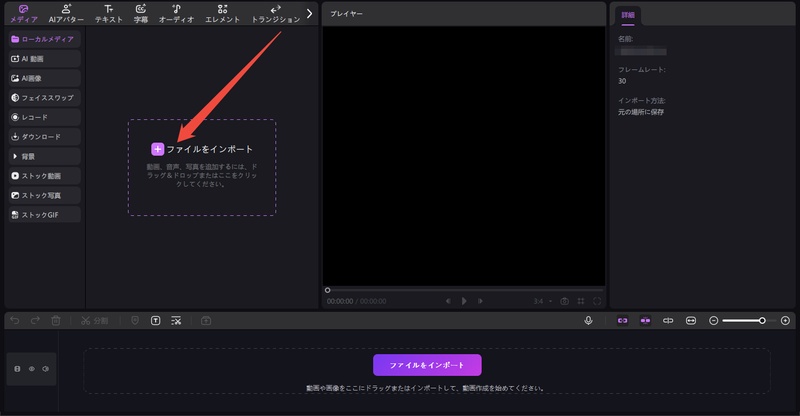Click the 元の場所に保存 value
The image size is (800, 416).
641,112
